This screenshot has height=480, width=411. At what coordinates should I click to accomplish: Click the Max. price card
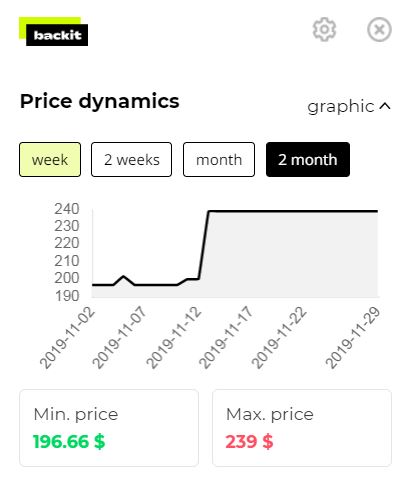pyautogui.click(x=302, y=428)
